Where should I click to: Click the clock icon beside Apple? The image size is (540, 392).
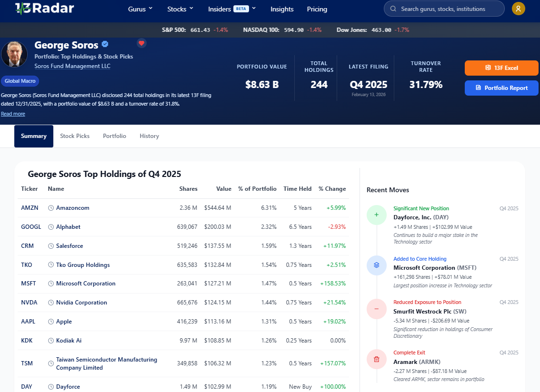(50, 322)
